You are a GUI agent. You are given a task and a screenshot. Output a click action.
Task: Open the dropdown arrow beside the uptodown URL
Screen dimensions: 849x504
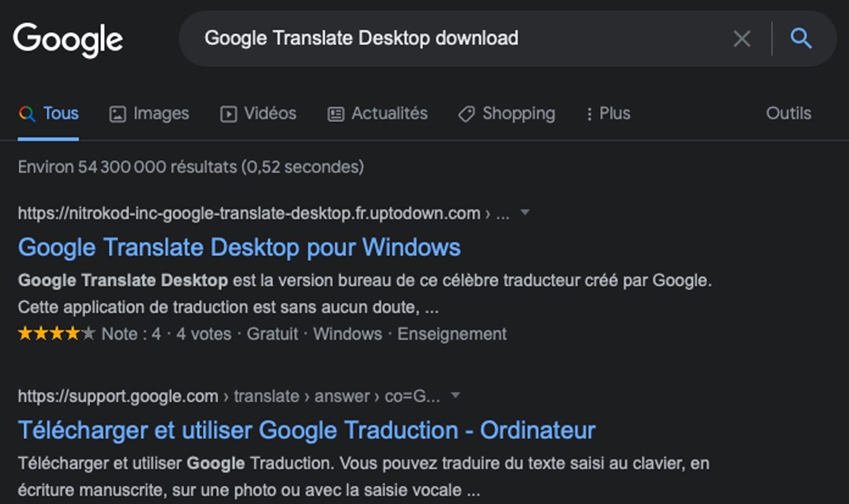[525, 212]
